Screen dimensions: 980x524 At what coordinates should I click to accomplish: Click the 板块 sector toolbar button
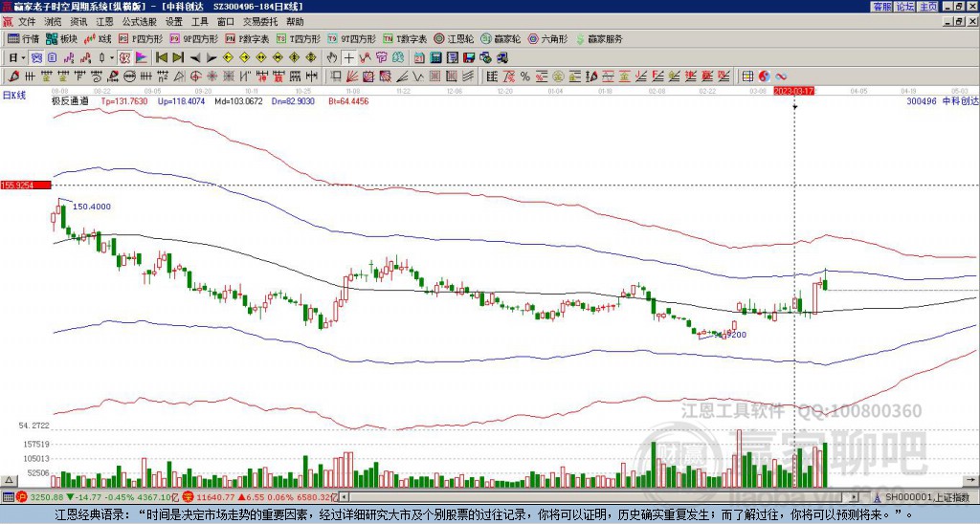pyautogui.click(x=62, y=38)
